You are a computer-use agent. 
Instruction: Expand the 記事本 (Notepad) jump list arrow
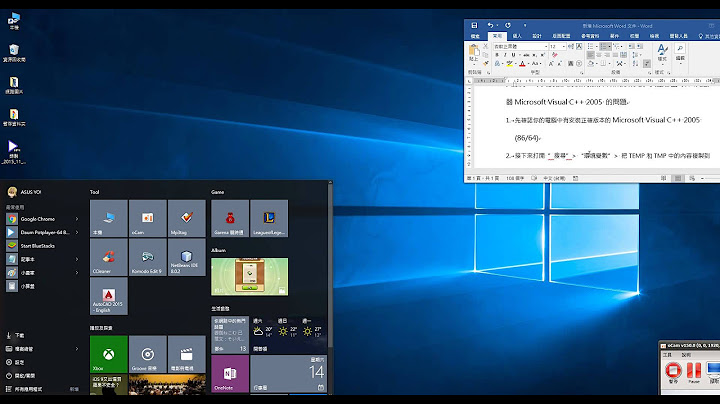(x=77, y=259)
